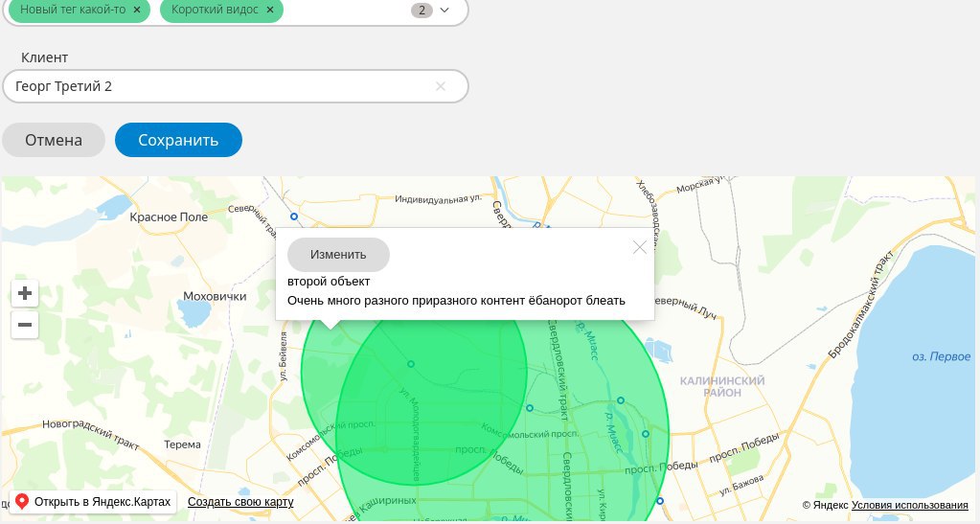Click the Отмена button
This screenshot has width=980, height=524.
point(54,140)
